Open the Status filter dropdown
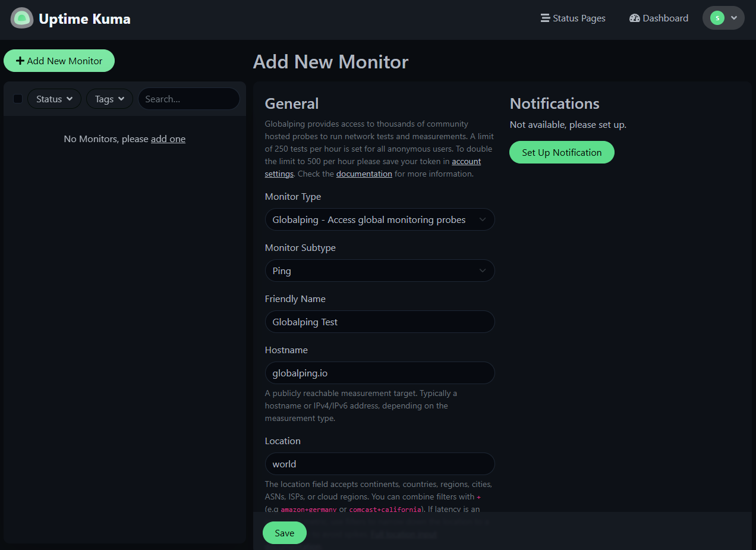Screen dimensions: 756x550 click(x=54, y=98)
